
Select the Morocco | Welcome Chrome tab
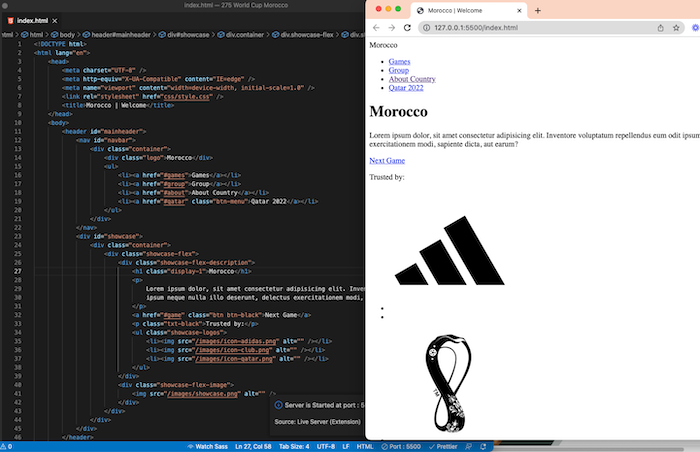[x=469, y=10]
